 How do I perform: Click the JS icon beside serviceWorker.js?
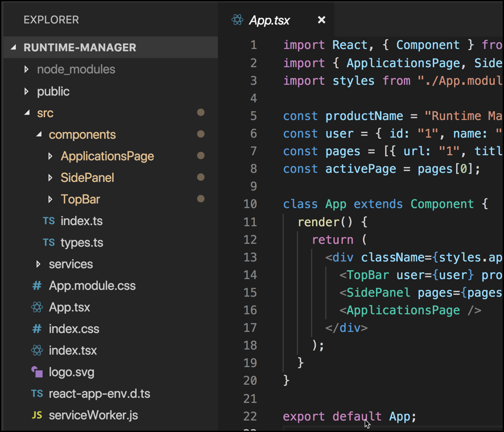(37, 416)
